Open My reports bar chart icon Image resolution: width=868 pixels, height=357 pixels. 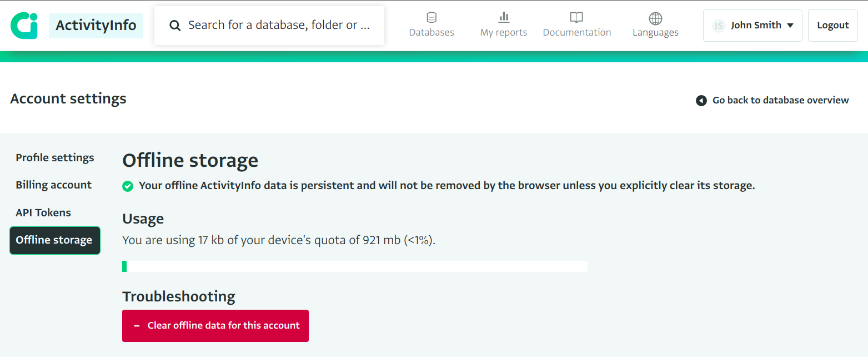coord(504,17)
